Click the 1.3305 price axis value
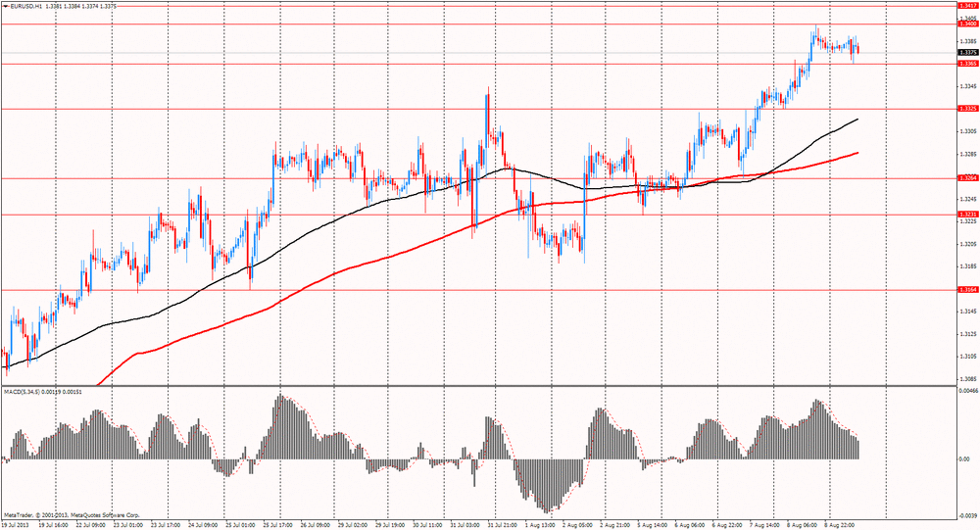 [x=967, y=131]
